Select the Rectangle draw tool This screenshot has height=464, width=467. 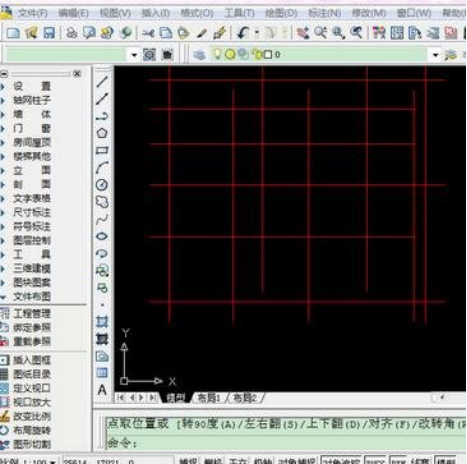pos(102,150)
